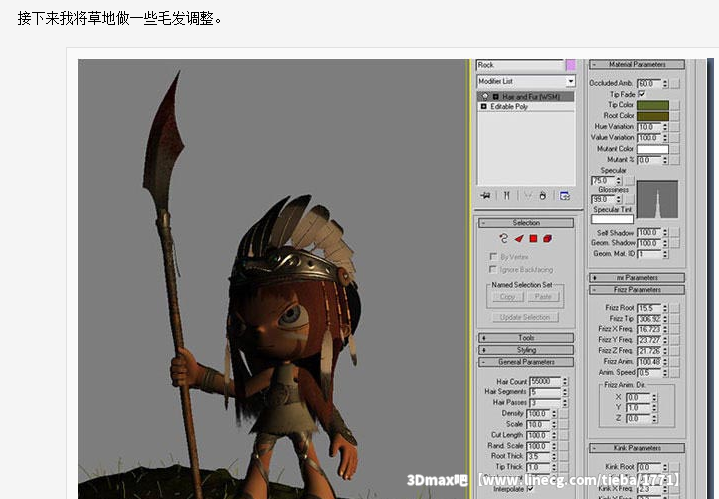Click the Specular spinner arrows
This screenshot has width=719, height=499.
point(619,181)
